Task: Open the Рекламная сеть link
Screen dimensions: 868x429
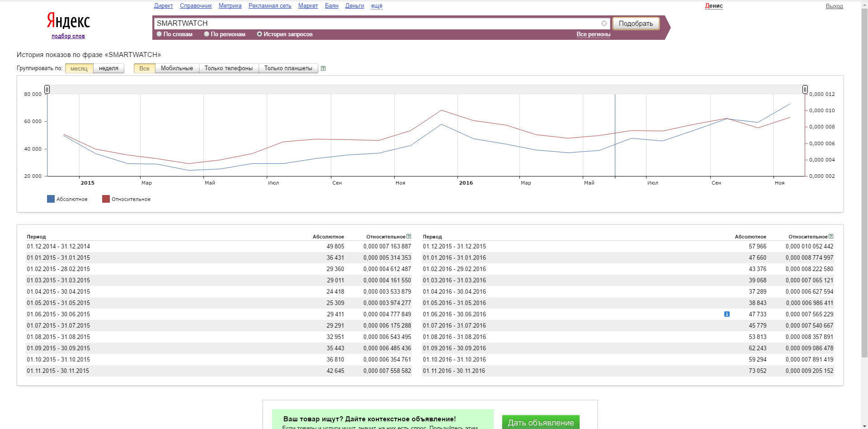Action: (270, 6)
